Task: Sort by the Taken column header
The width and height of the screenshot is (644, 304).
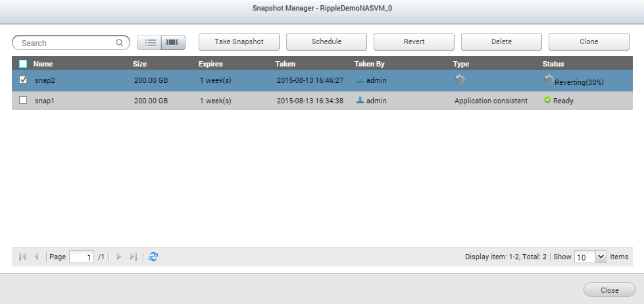Action: pyautogui.click(x=285, y=64)
